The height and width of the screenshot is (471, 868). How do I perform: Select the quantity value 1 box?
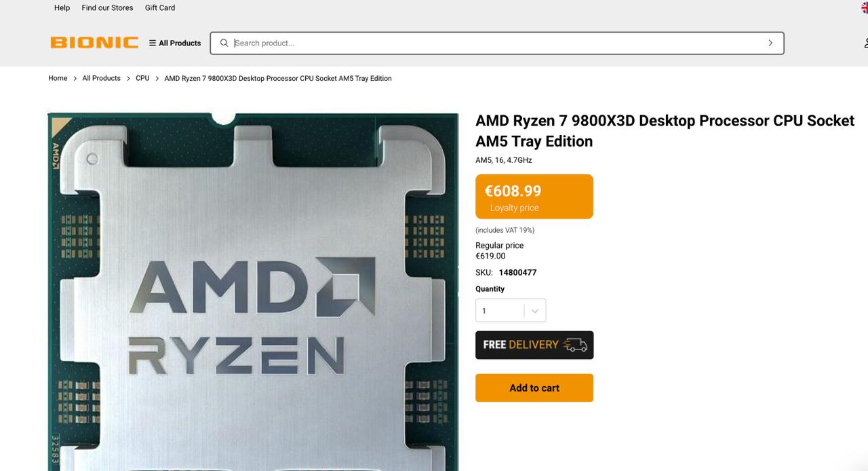511,311
